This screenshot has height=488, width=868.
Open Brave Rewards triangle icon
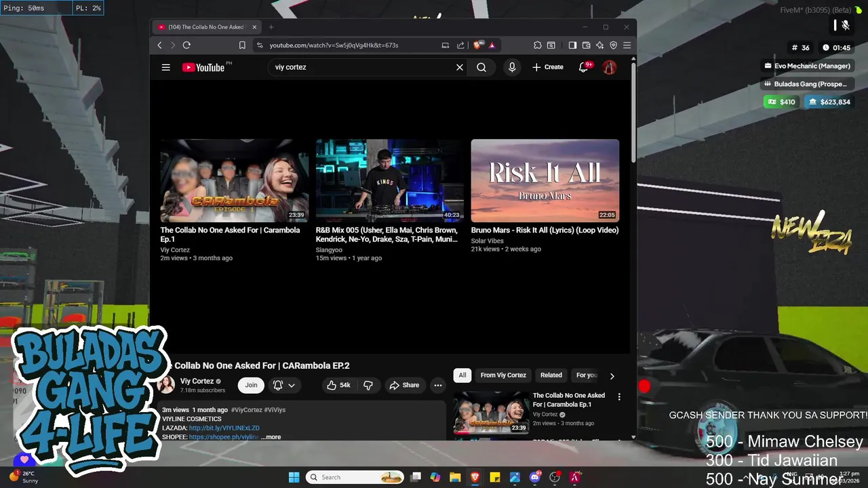[492, 45]
